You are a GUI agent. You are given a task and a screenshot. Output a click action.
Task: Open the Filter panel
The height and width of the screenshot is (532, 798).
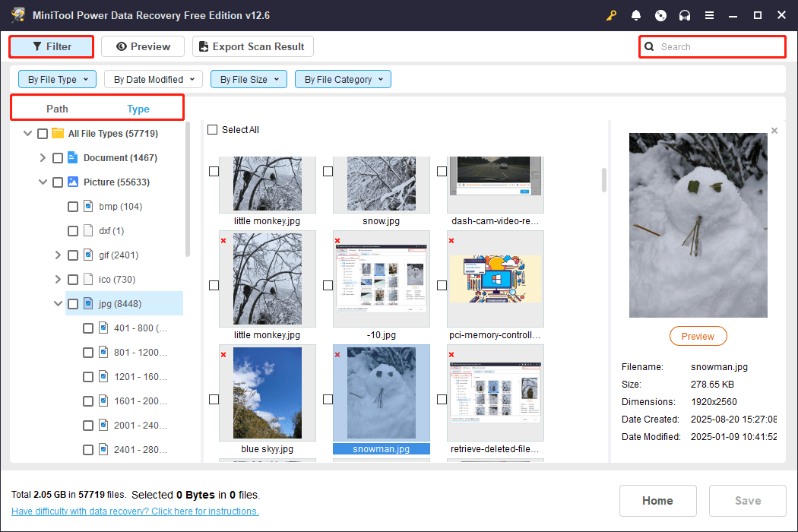click(x=51, y=46)
